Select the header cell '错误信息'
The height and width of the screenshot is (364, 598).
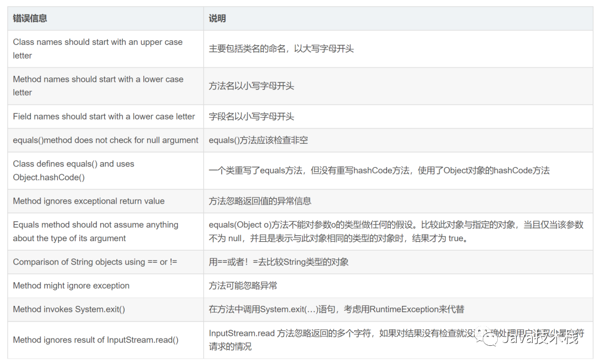[106, 18]
